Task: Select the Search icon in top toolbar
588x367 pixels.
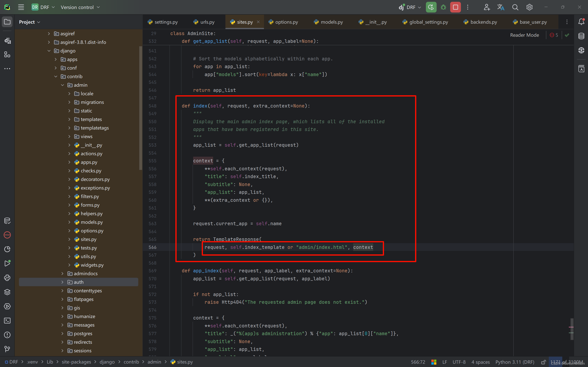Action: (x=515, y=7)
